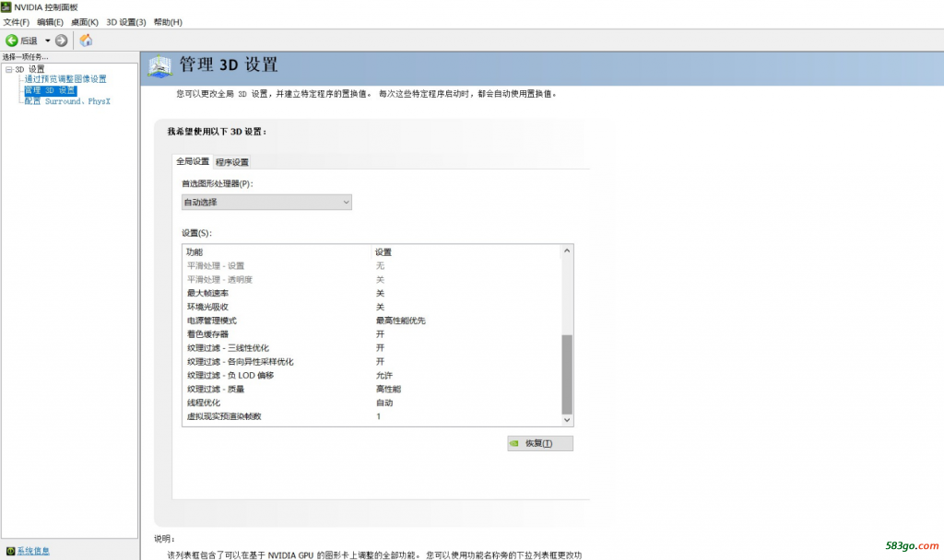Select 通过预览调整图像设置 in the tree

[x=65, y=79]
